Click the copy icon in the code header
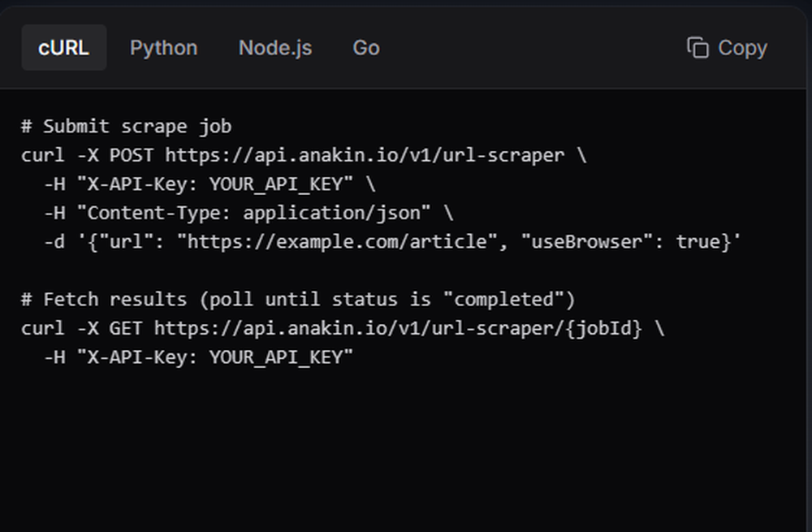812x532 pixels. point(698,48)
